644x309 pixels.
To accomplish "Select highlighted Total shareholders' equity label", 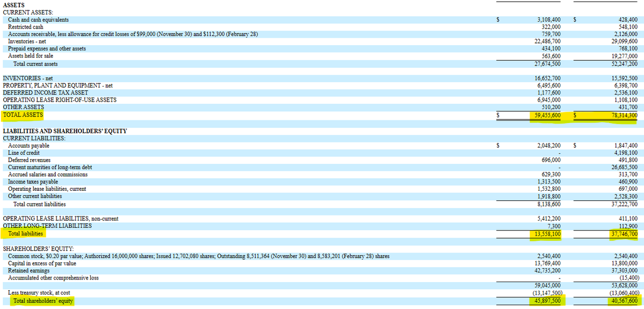I will (x=43, y=301).
